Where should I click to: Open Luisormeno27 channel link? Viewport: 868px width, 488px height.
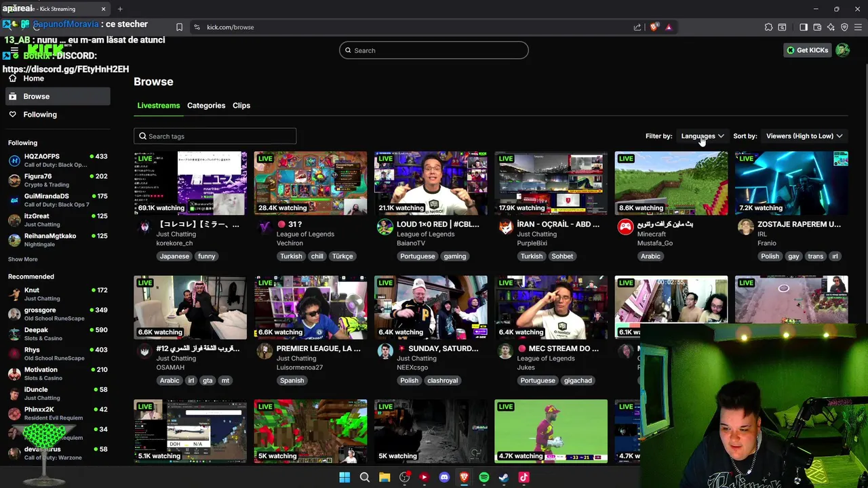coord(299,367)
